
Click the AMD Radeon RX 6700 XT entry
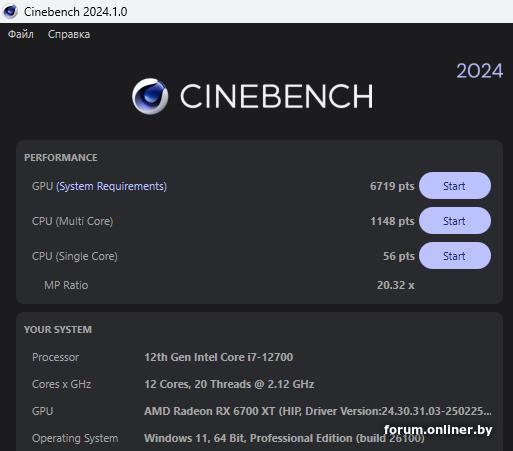point(318,411)
